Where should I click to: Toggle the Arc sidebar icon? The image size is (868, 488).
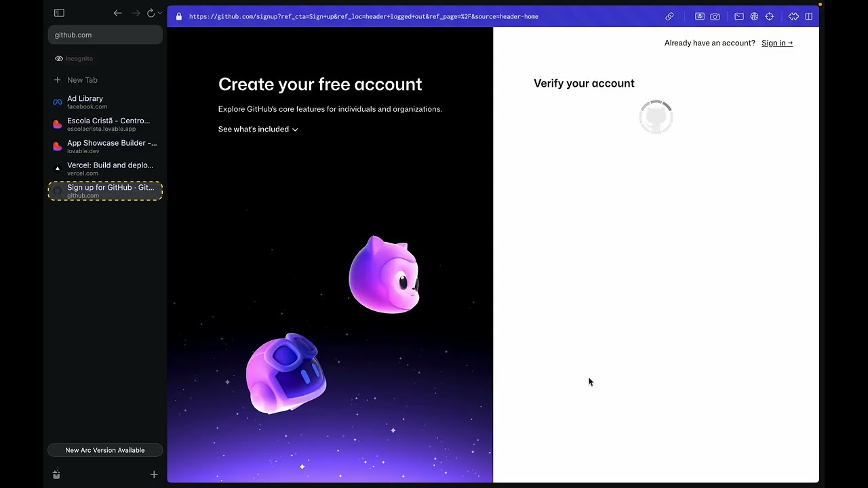tap(59, 13)
